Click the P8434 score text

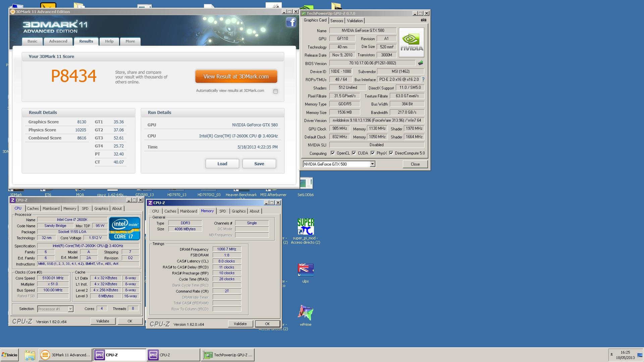pos(74,76)
